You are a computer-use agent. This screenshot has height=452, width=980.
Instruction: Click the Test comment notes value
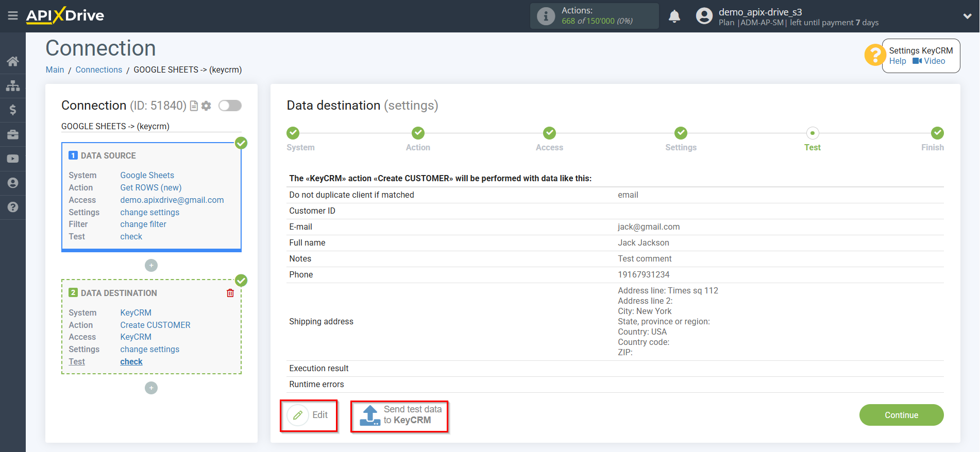(x=645, y=258)
